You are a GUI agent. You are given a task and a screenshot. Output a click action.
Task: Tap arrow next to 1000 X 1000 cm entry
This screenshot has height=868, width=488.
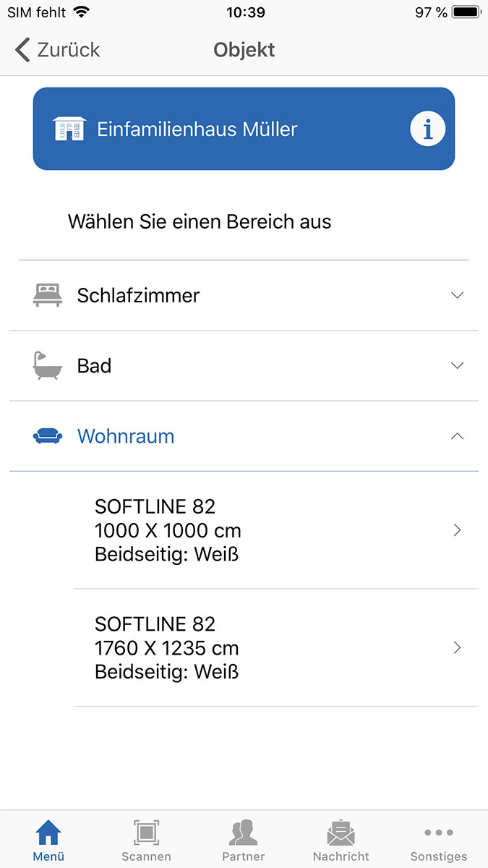457,530
